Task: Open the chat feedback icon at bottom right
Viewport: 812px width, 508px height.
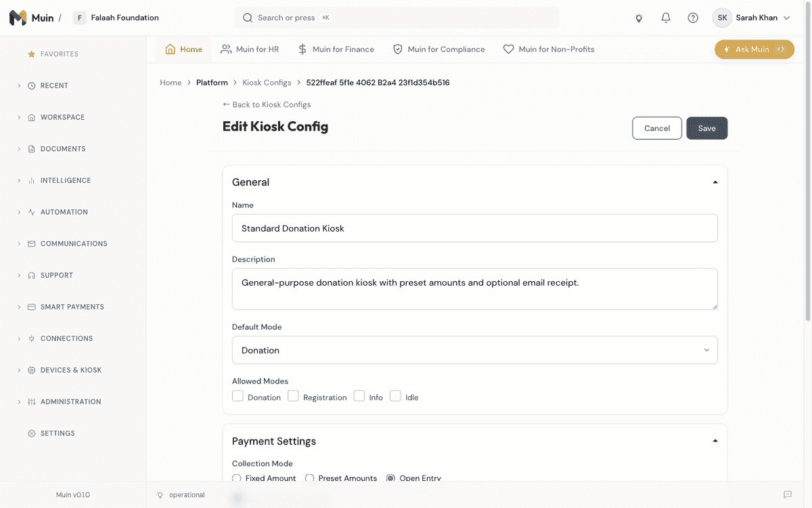Action: 788,495
